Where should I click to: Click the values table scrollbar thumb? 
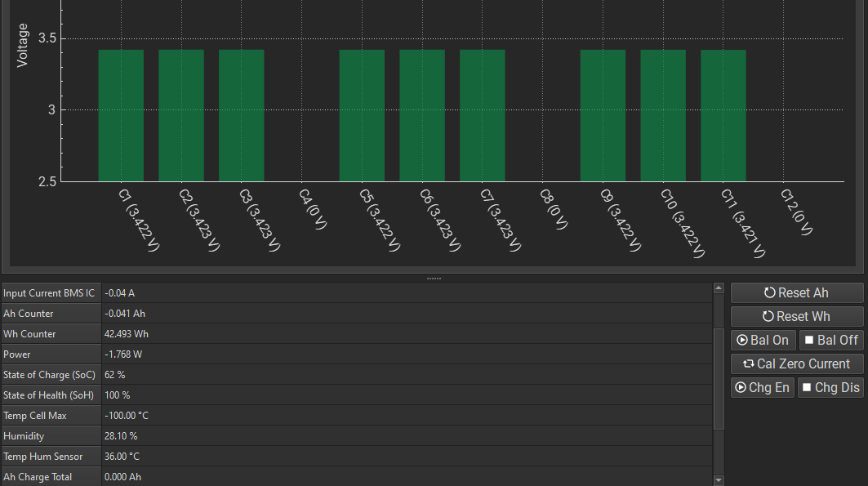(x=719, y=379)
